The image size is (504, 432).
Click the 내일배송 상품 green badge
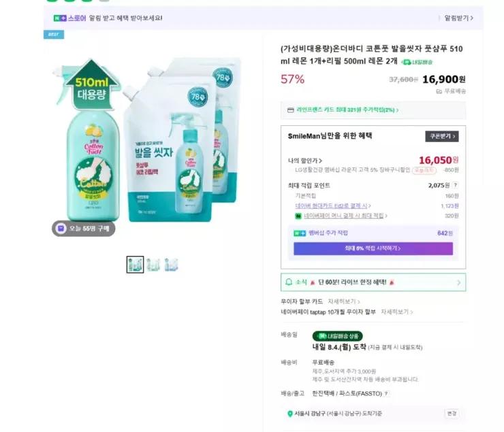click(338, 336)
